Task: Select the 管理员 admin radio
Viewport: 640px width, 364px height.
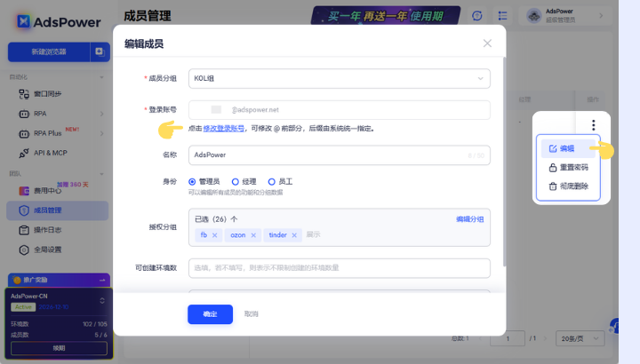Action: 192,182
